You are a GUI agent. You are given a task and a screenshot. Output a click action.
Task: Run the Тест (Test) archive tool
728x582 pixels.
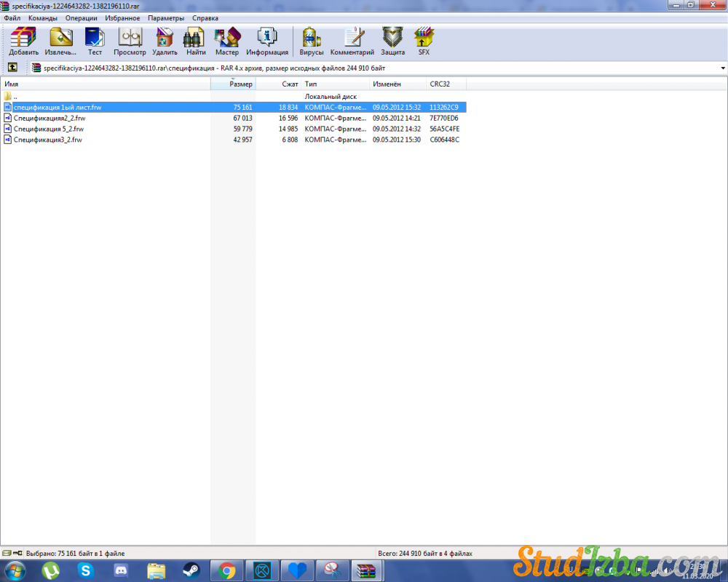[95, 41]
